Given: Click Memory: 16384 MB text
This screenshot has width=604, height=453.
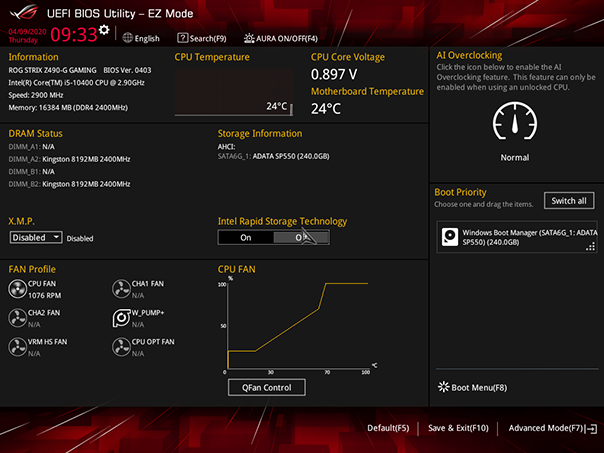Looking at the screenshot, I should tap(68, 107).
